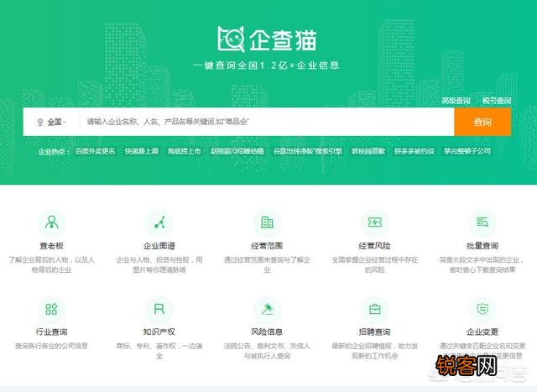537x392 pixels.
Task: Open the 批量查询 list-search icon
Action: 482,222
